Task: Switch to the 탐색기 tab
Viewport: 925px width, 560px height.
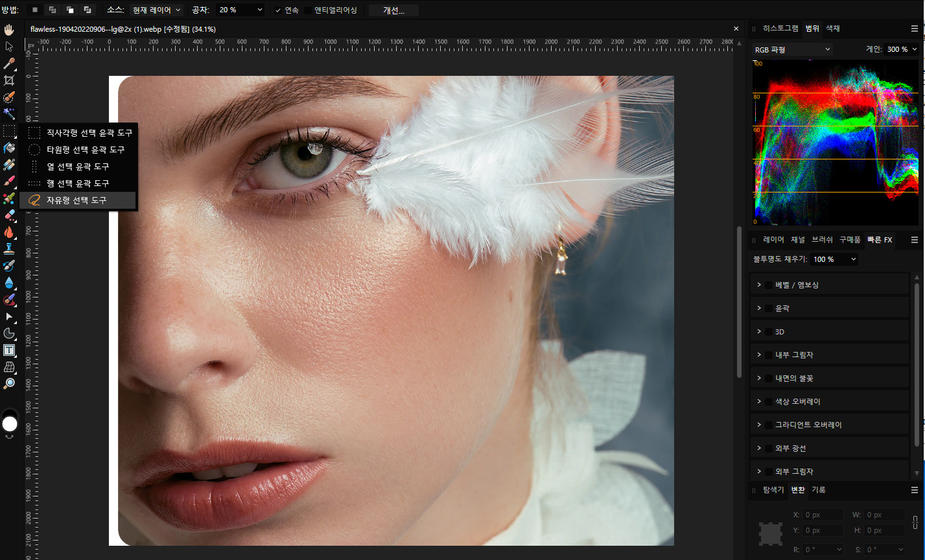Action: (x=773, y=490)
